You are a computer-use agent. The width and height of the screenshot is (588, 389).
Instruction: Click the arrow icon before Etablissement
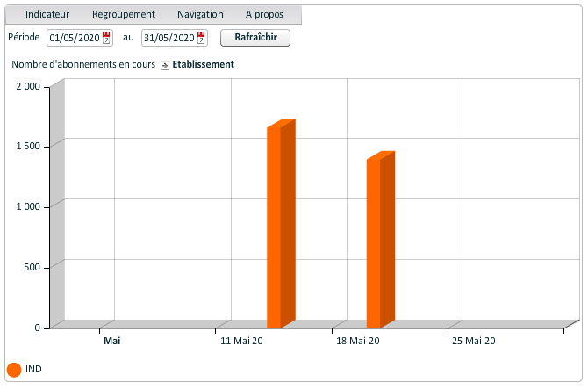pyautogui.click(x=165, y=66)
